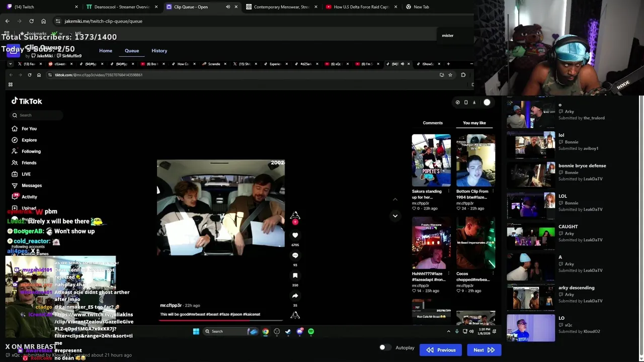
Task: Click #mrbeast hashtag in video caption
Action: 196,314
